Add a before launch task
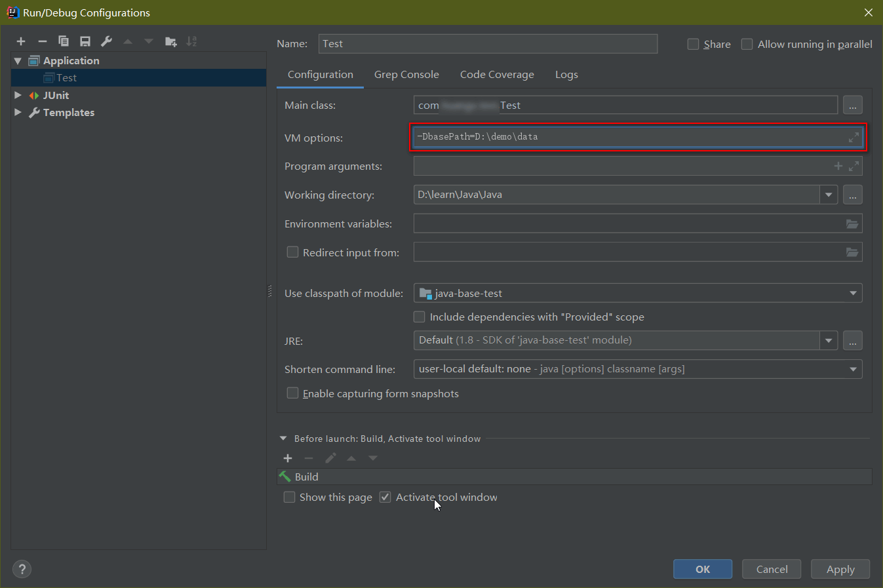 click(x=288, y=458)
